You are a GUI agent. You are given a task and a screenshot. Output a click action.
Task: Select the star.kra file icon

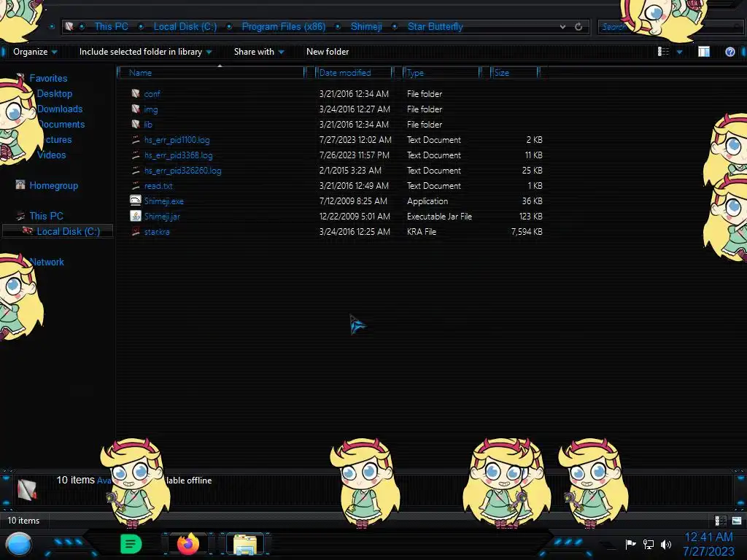[x=136, y=231]
